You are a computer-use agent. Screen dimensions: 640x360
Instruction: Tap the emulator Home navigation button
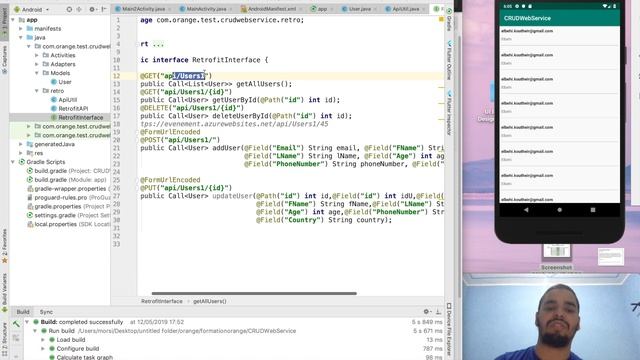point(560,210)
